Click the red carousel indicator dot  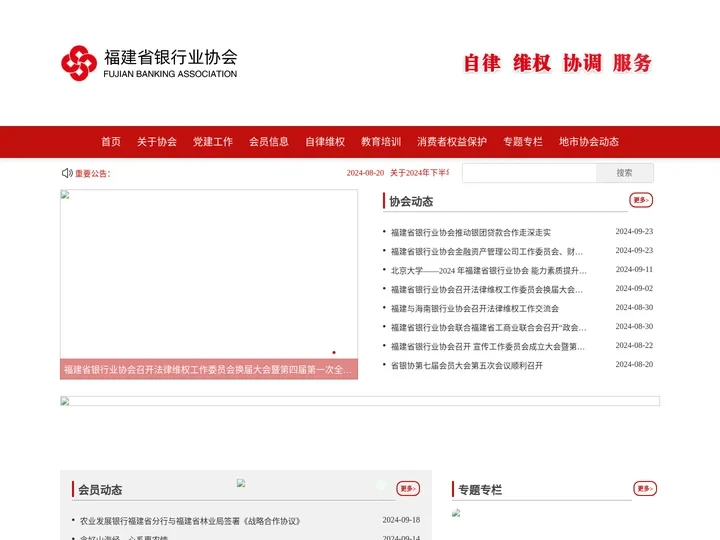334,353
